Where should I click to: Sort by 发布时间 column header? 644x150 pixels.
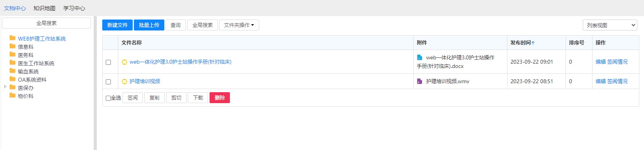click(523, 43)
